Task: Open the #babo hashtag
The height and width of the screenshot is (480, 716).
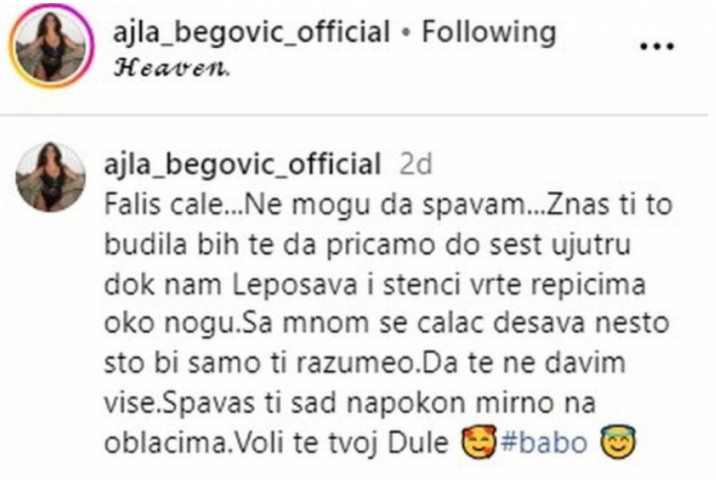Action: pyautogui.click(x=544, y=443)
